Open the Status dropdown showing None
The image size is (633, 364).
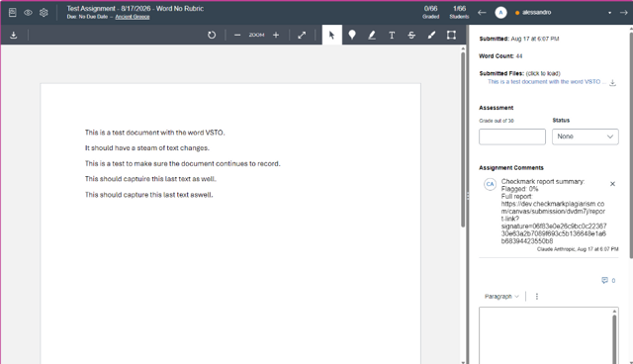[585, 136]
